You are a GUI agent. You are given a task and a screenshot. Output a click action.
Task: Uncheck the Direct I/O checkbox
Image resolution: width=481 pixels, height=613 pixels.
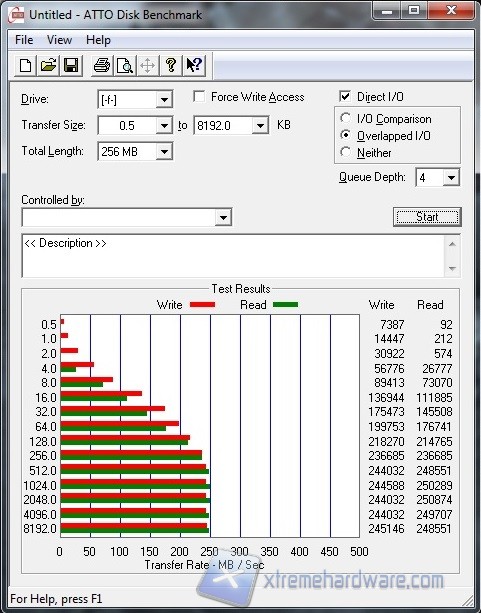point(345,97)
